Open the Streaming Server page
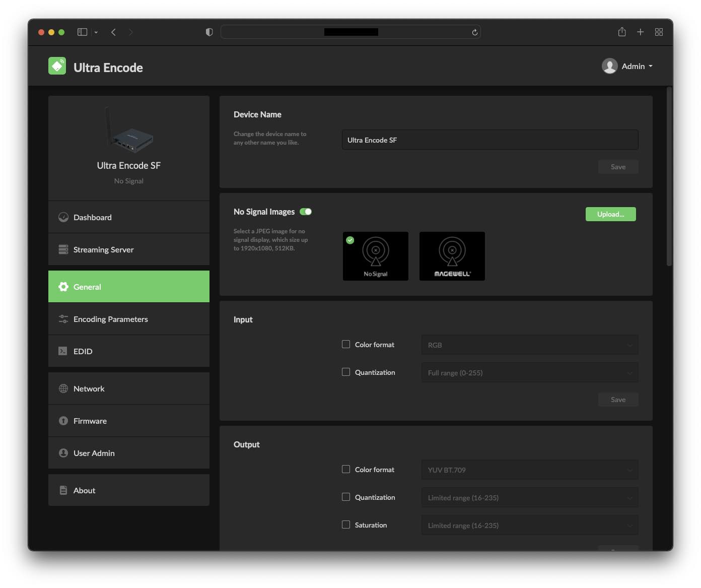The image size is (701, 588). 129,249
